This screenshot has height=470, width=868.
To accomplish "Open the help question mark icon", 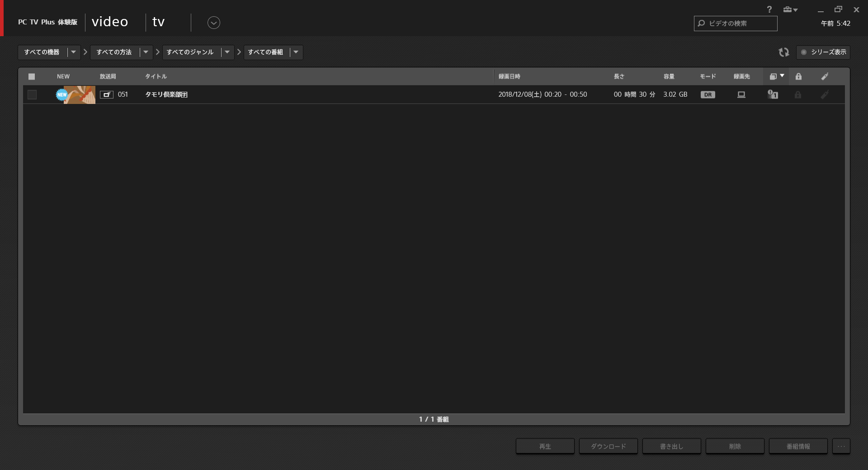I will pyautogui.click(x=769, y=9).
